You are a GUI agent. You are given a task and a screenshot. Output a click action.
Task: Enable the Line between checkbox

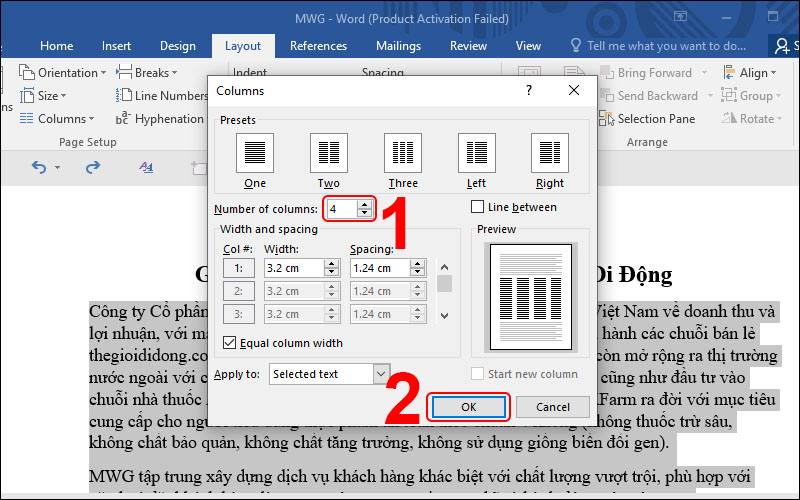point(477,207)
